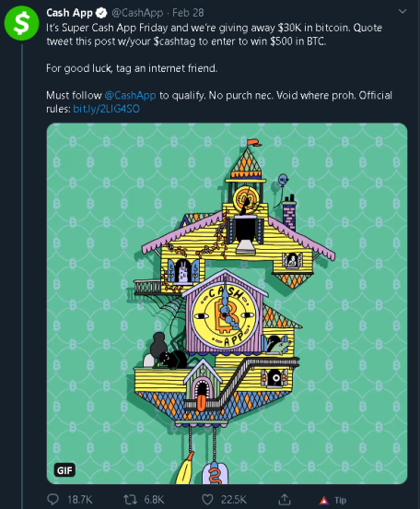Open the cuckoo clock GIF image

(227, 303)
